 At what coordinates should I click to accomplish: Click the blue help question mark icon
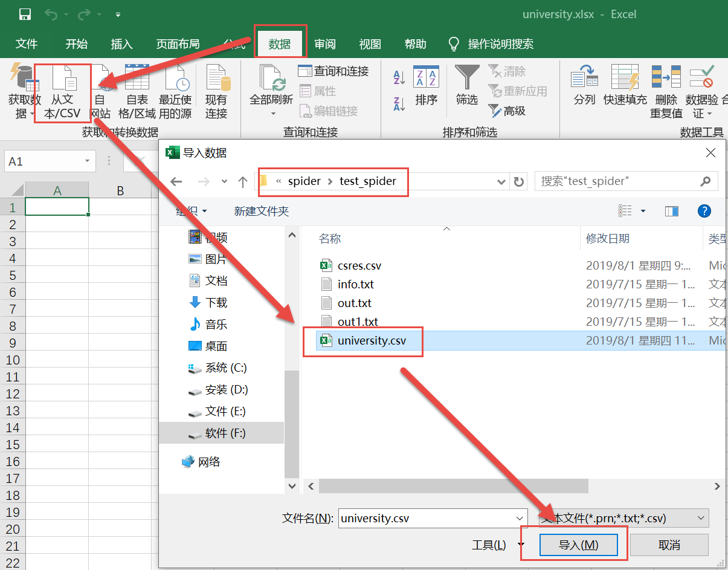(x=704, y=211)
